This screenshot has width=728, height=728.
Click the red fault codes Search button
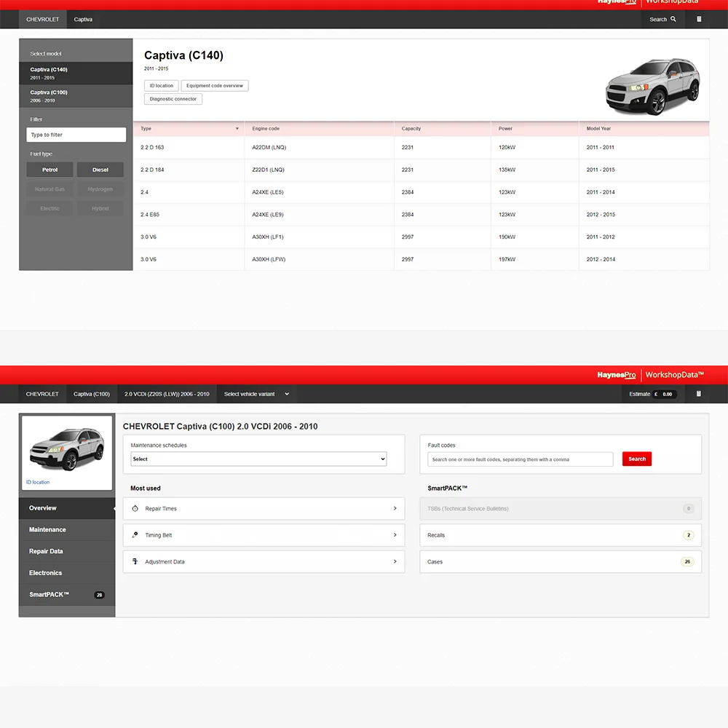coord(637,459)
